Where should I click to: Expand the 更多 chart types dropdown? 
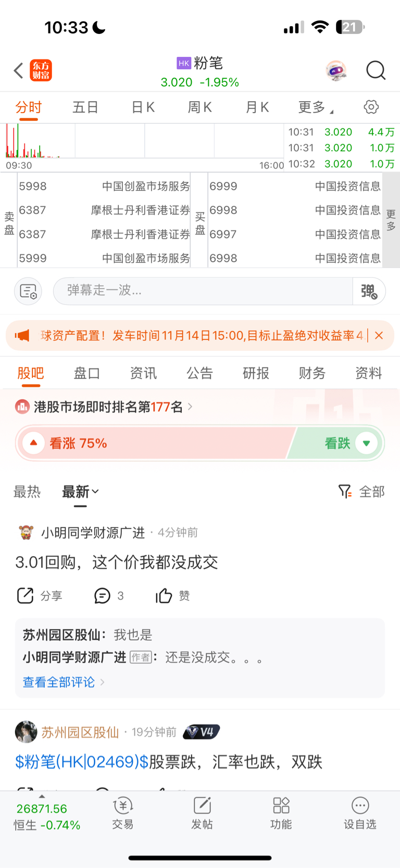pyautogui.click(x=316, y=107)
